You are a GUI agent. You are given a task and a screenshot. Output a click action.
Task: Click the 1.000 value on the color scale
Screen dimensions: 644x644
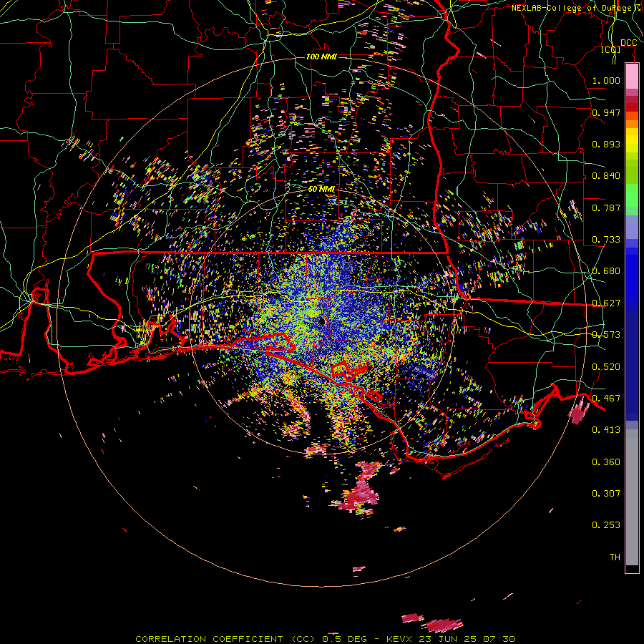click(x=606, y=80)
